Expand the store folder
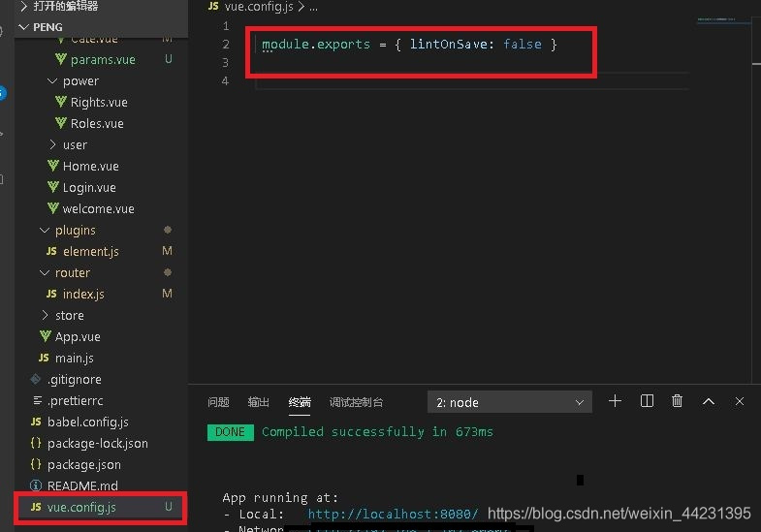This screenshot has height=532, width=761. click(x=69, y=315)
